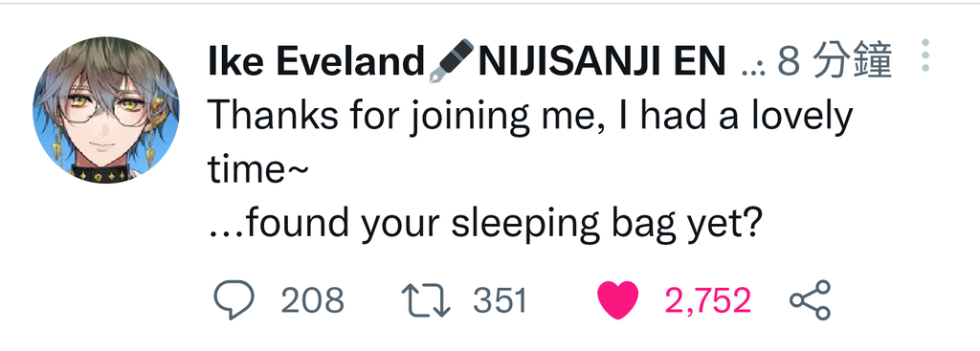
Task: Click the 2,752 likes count
Action: [707, 300]
